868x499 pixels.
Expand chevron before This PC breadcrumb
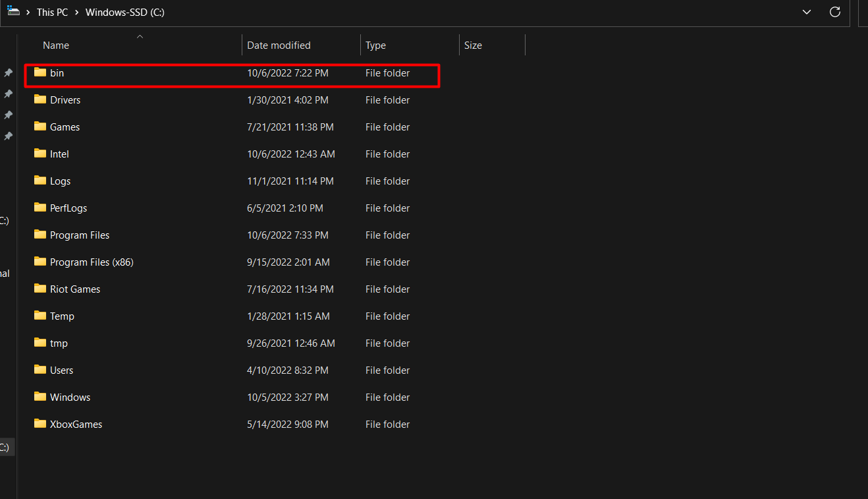click(28, 13)
